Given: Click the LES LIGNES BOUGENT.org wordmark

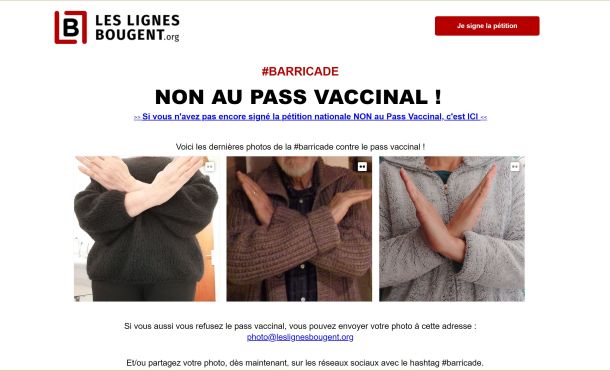Looking at the screenshot, I should point(137,28).
